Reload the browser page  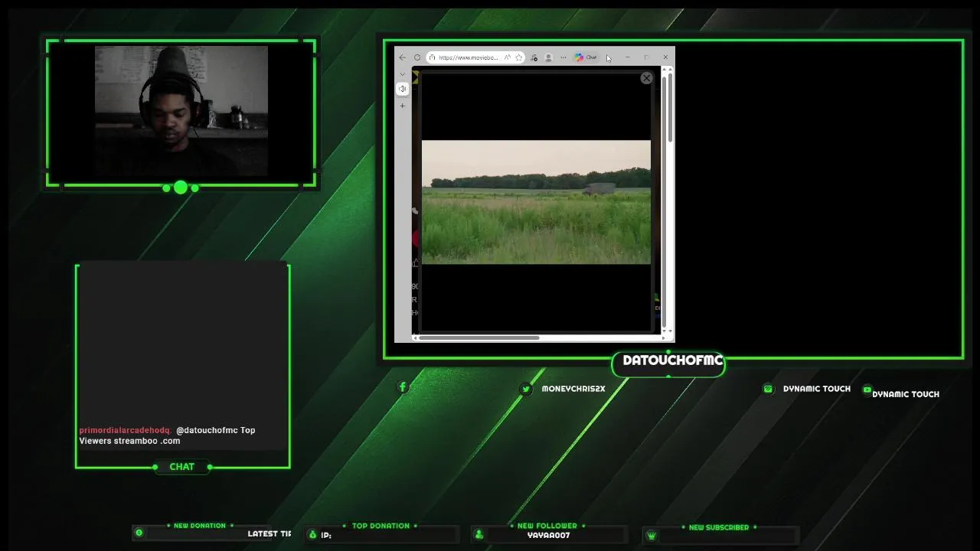tap(417, 57)
